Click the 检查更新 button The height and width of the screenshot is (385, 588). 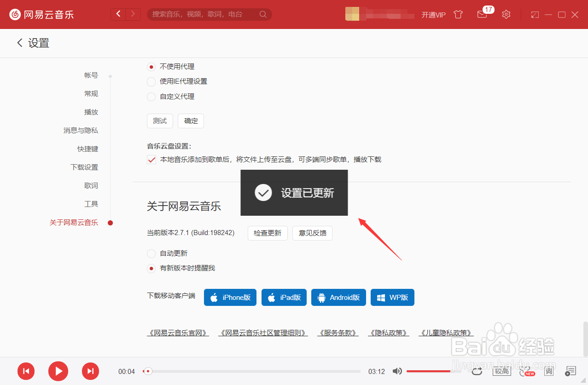pos(268,233)
